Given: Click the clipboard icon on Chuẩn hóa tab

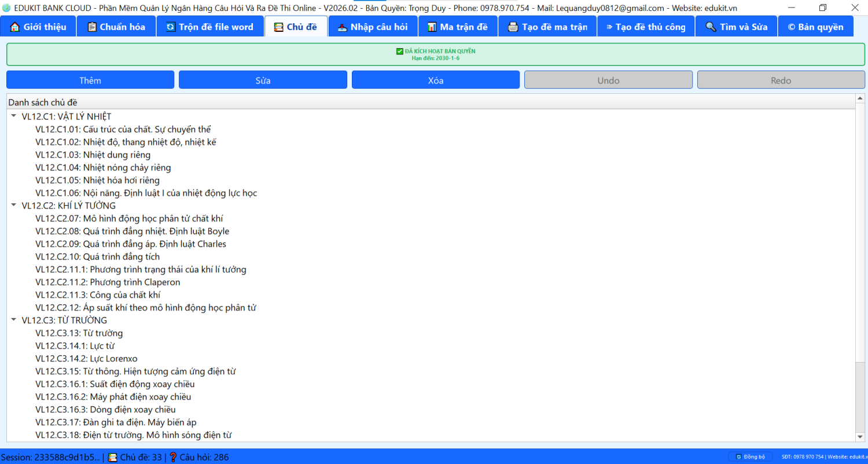Looking at the screenshot, I should click(x=91, y=27).
